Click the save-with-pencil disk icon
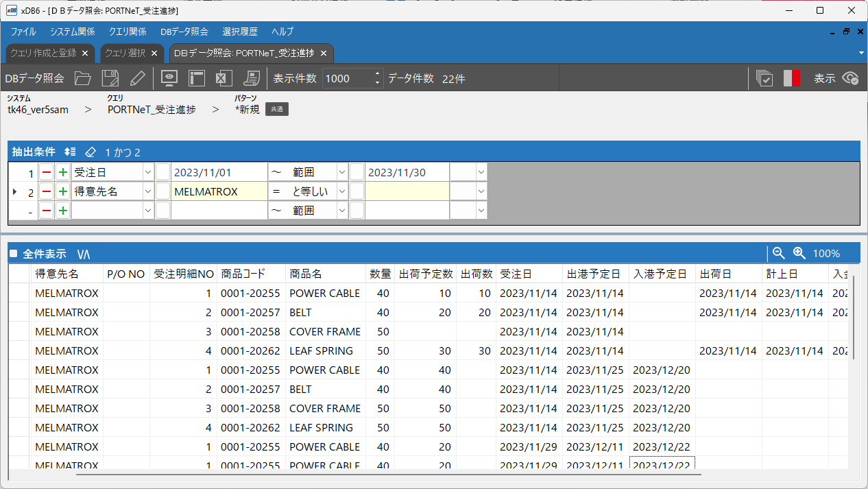Viewport: 868px width, 489px height. point(110,78)
